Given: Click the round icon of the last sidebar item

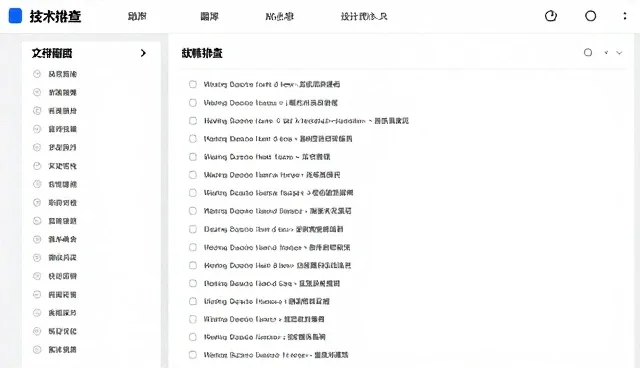Looking at the screenshot, I should (37, 350).
